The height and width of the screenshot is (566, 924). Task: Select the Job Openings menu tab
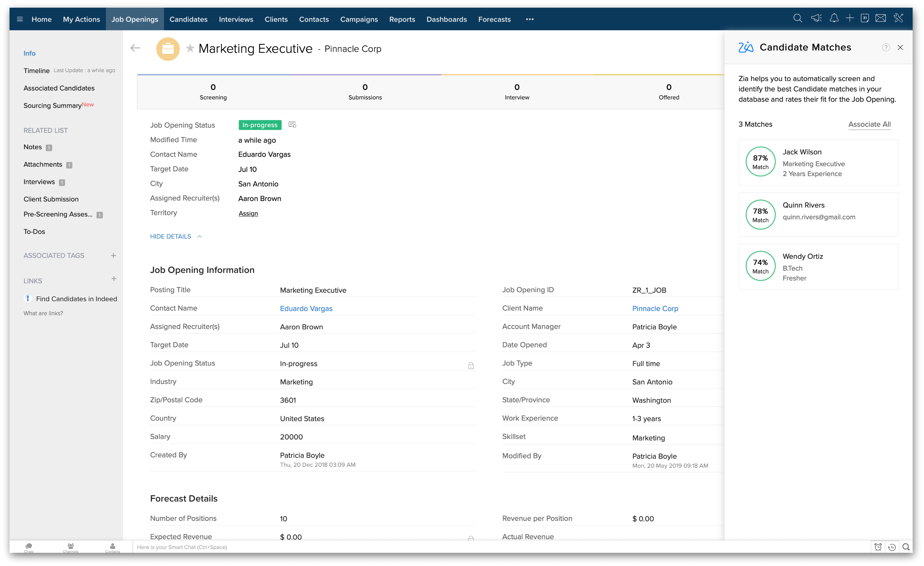pos(135,19)
